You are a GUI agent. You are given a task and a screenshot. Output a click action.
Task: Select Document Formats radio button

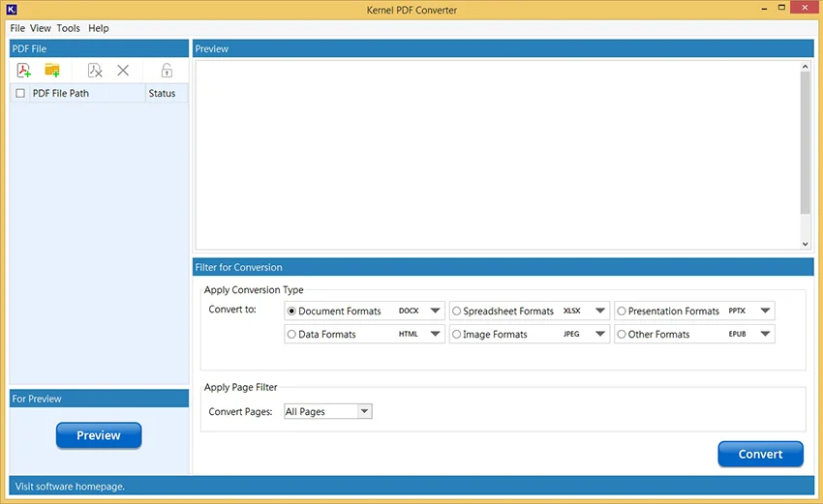291,311
